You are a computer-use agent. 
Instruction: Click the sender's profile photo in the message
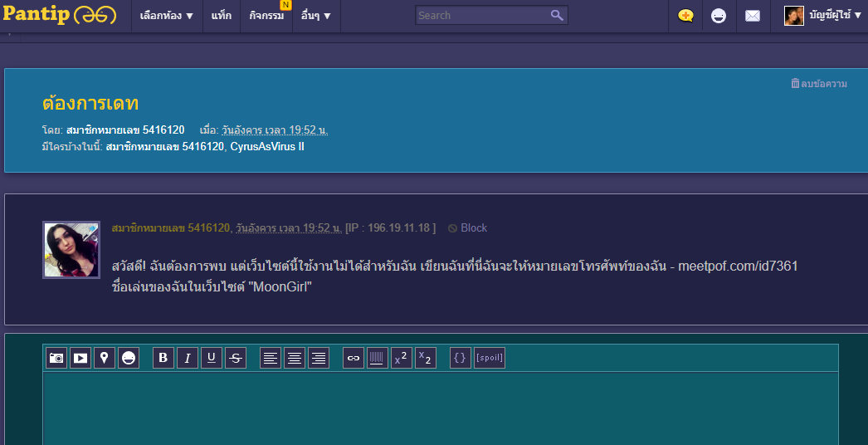click(x=71, y=250)
